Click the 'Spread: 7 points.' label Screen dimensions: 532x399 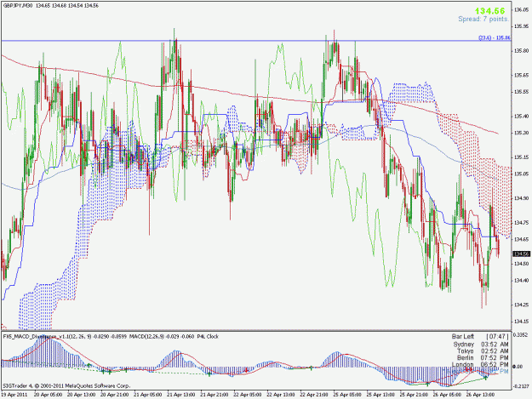click(483, 20)
